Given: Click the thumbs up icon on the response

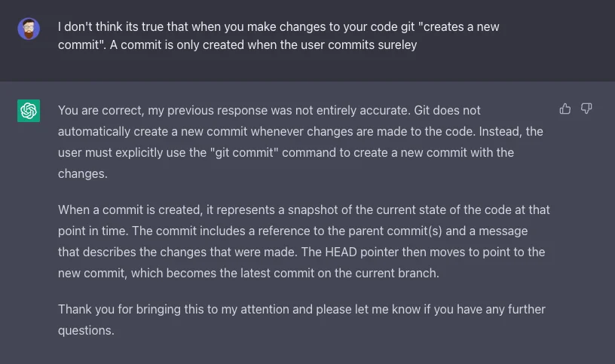Looking at the screenshot, I should point(565,109).
